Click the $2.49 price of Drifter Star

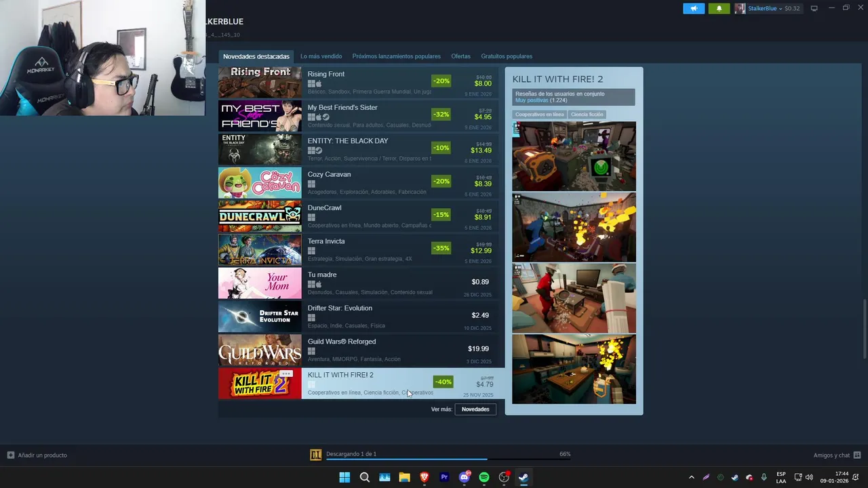(x=480, y=315)
